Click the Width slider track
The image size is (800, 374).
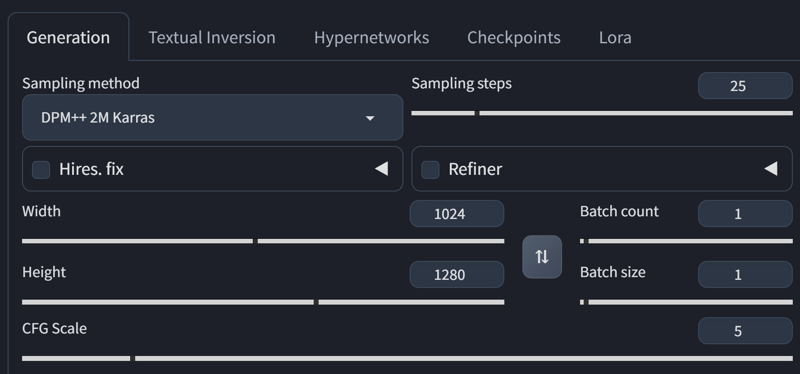tap(263, 241)
